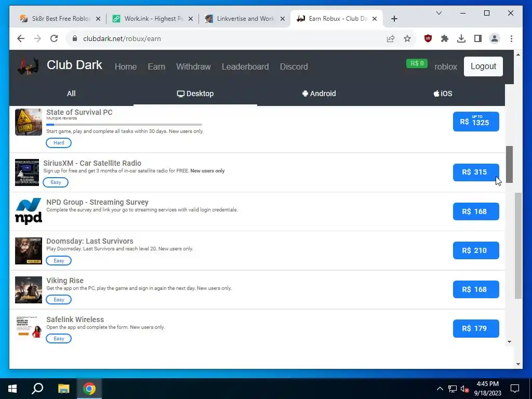Click the offers list scrollbar thumb
This screenshot has width=532, height=399.
point(509,164)
